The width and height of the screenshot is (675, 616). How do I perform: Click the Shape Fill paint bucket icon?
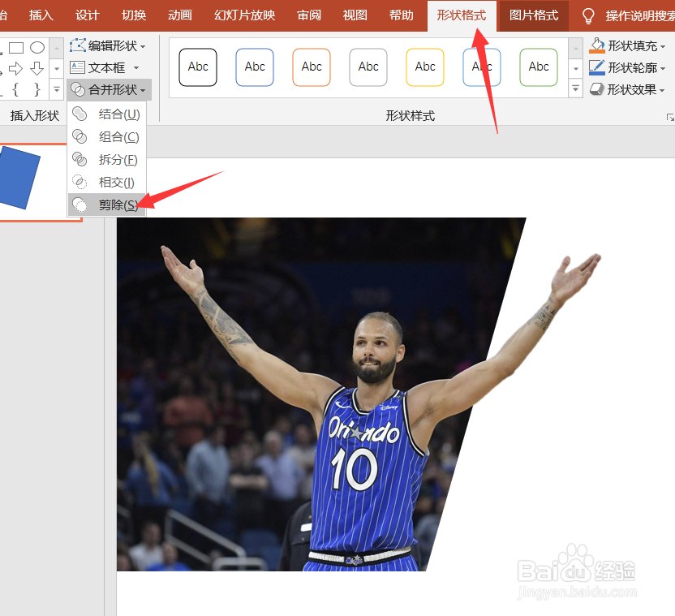[x=597, y=45]
